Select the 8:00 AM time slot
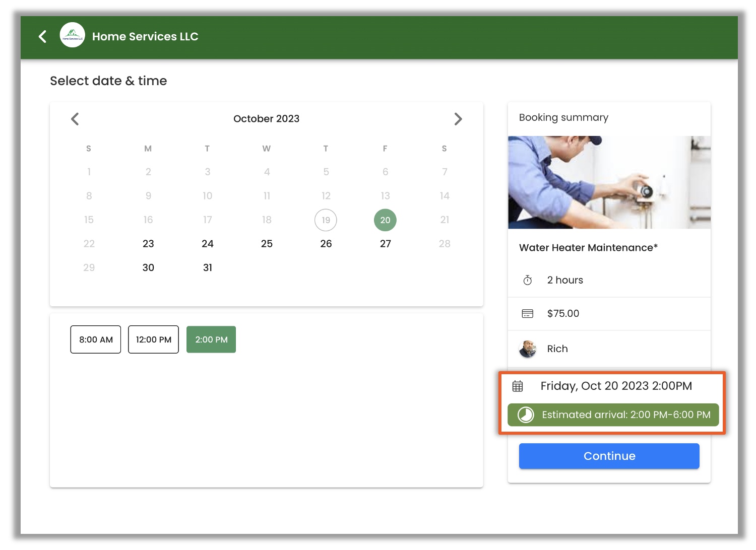This screenshot has height=550, width=756. point(96,339)
